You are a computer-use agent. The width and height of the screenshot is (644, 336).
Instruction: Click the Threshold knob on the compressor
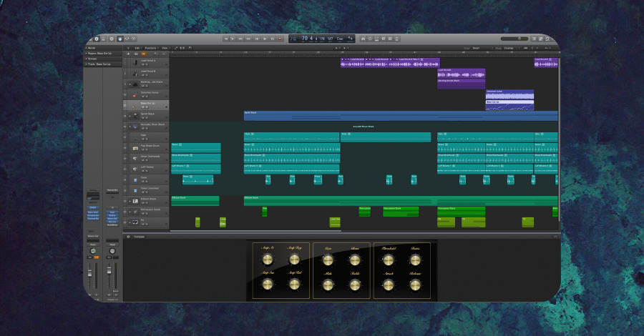pyautogui.click(x=388, y=259)
